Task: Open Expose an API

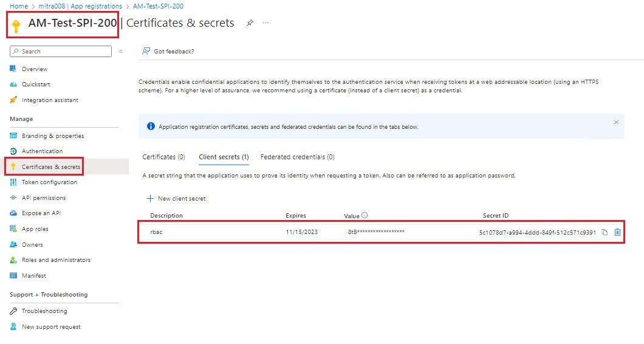Action: pyautogui.click(x=41, y=213)
